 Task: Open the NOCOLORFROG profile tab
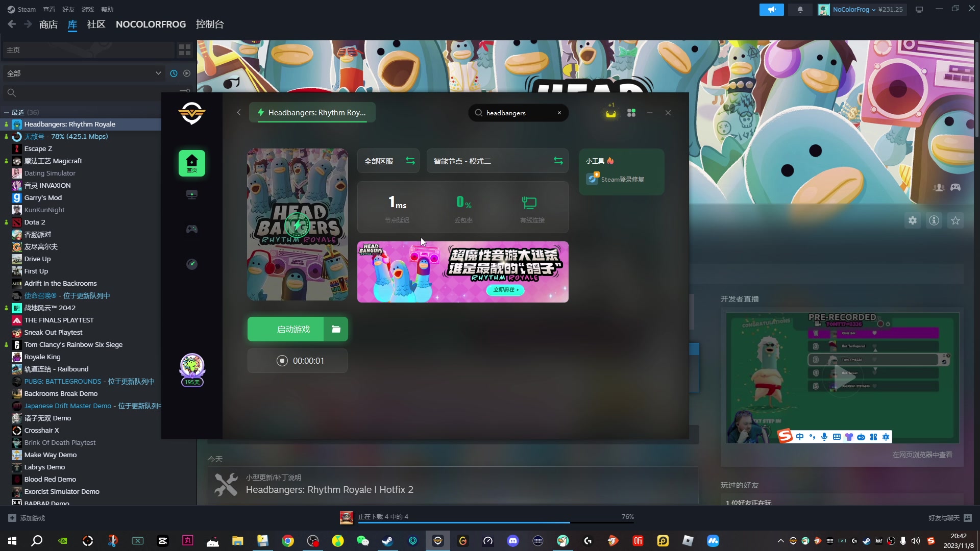coord(151,24)
